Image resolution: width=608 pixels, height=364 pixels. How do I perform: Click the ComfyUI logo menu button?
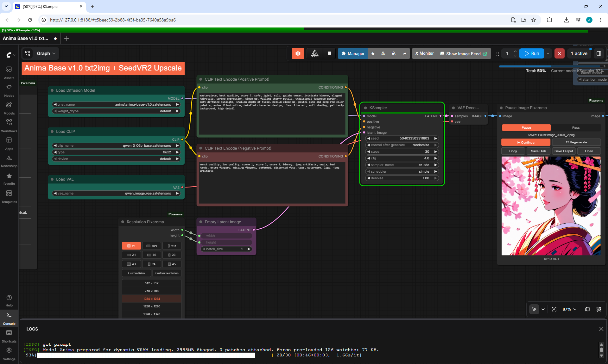[x=10, y=55]
